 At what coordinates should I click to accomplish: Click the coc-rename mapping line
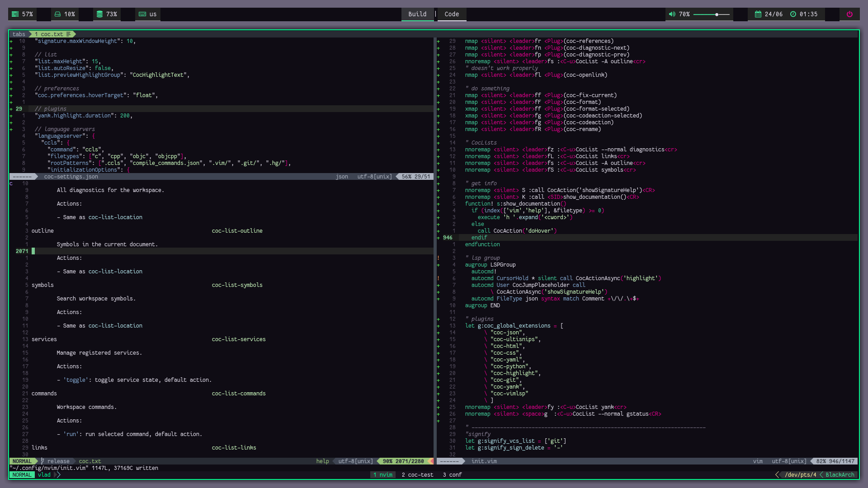533,129
